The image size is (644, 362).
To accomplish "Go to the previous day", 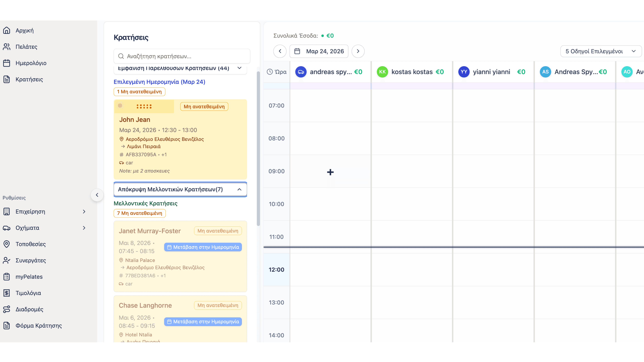I will point(280,51).
